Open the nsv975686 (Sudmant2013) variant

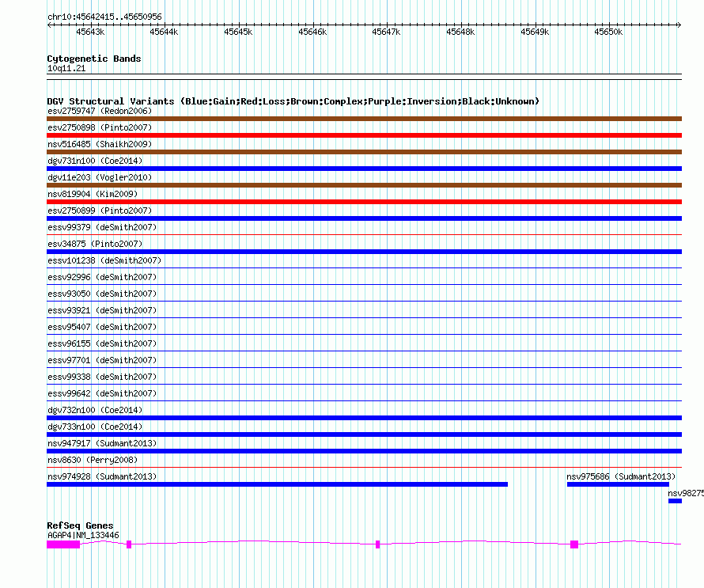coord(620,476)
